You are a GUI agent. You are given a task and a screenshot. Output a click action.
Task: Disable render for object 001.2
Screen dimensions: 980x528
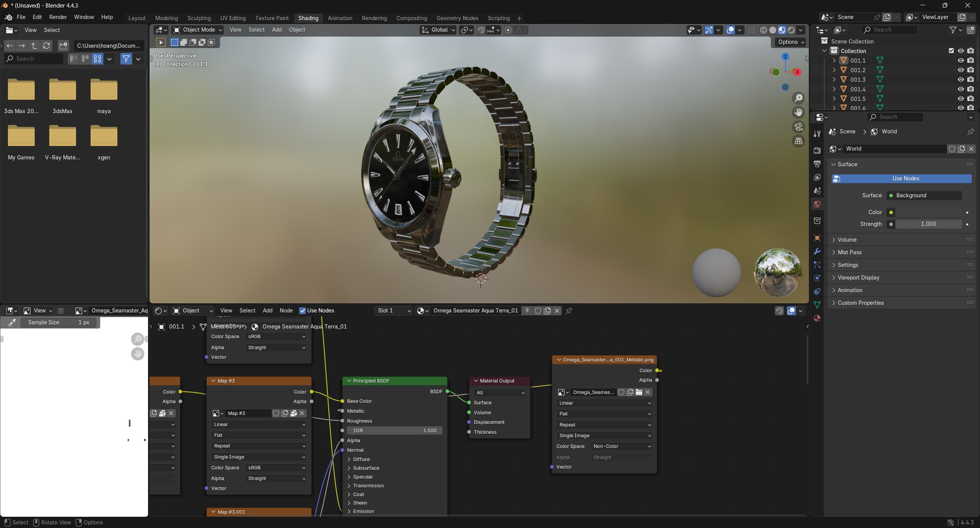[x=970, y=70]
